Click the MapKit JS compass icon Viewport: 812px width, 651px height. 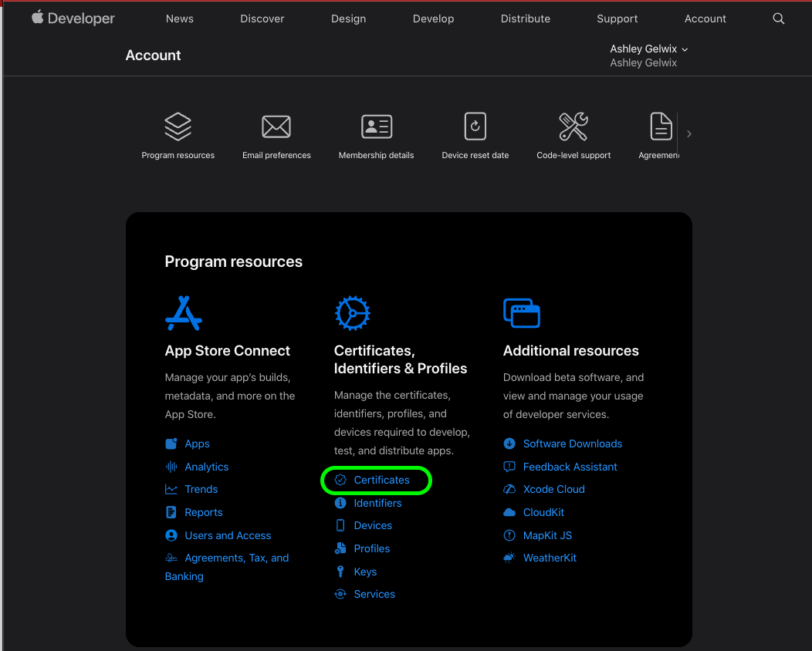(509, 535)
